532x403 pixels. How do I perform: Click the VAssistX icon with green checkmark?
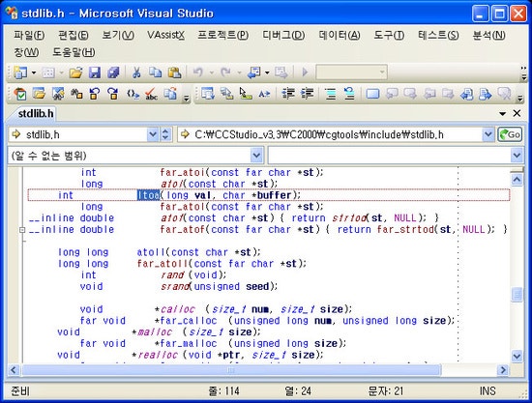tap(20, 94)
